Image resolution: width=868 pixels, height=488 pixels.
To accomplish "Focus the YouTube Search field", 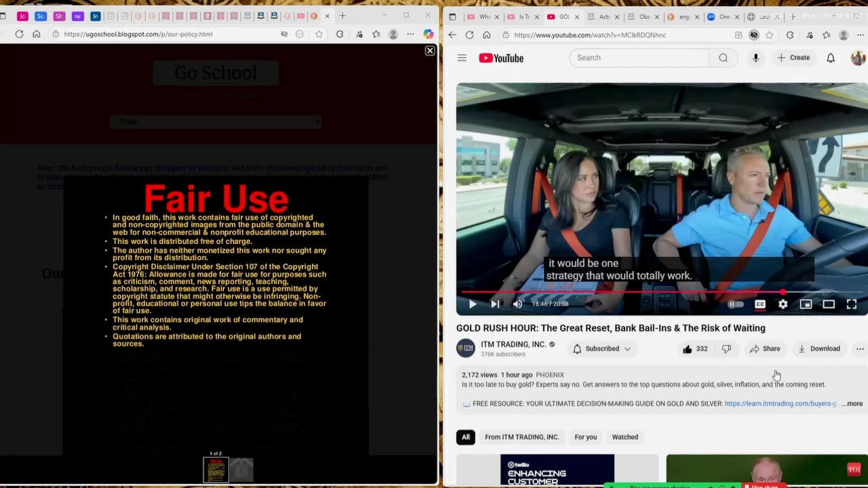I will tap(639, 58).
